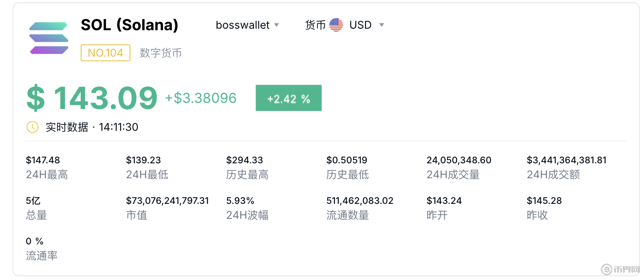Screen dimensions: 644x280
Task: Select the 24H最高 value $147.48
Action: [43, 160]
